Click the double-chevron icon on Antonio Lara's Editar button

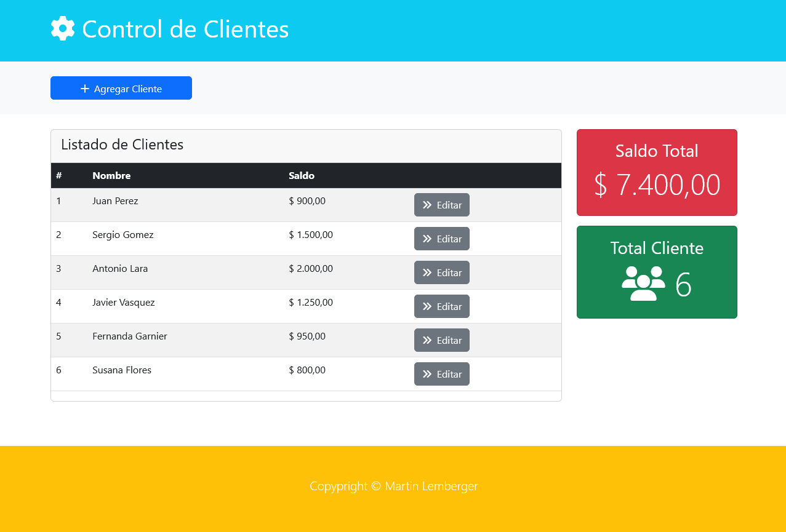[427, 272]
